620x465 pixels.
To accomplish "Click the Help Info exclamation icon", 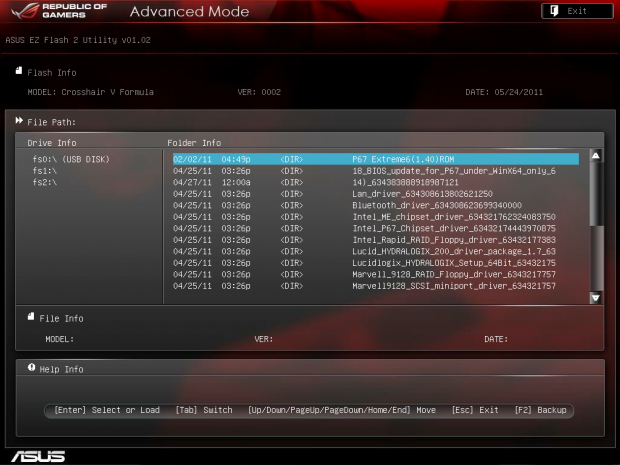I will [31, 369].
